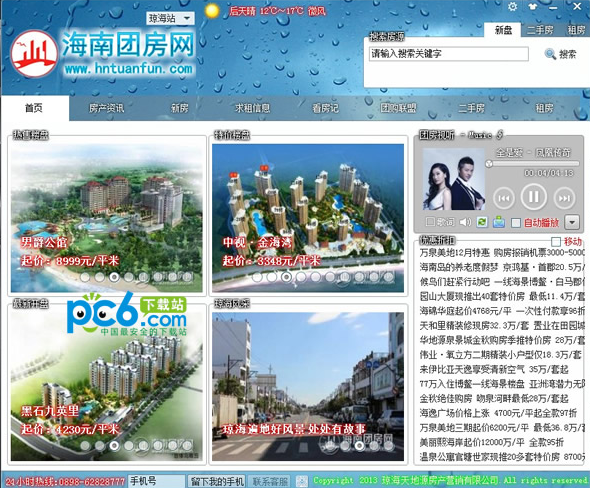Click the album cover in music player

click(454, 179)
